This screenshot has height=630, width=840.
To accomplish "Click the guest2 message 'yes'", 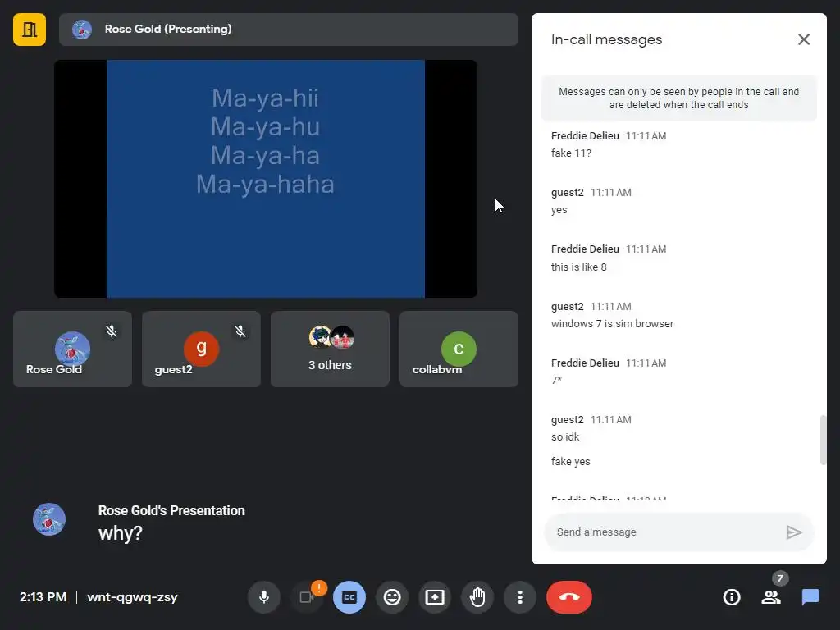I will tap(559, 210).
